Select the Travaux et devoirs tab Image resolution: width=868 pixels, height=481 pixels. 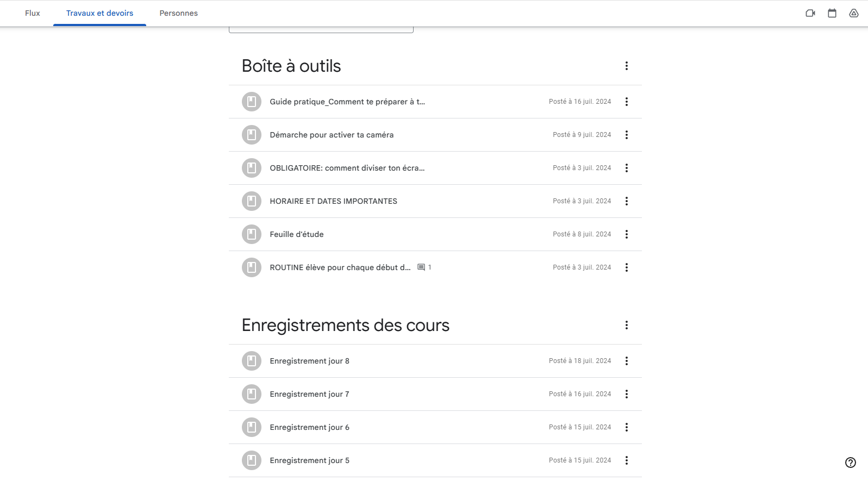[99, 13]
